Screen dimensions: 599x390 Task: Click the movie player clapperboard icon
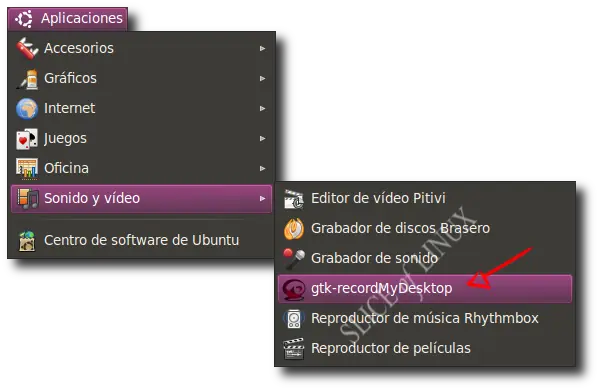(294, 348)
